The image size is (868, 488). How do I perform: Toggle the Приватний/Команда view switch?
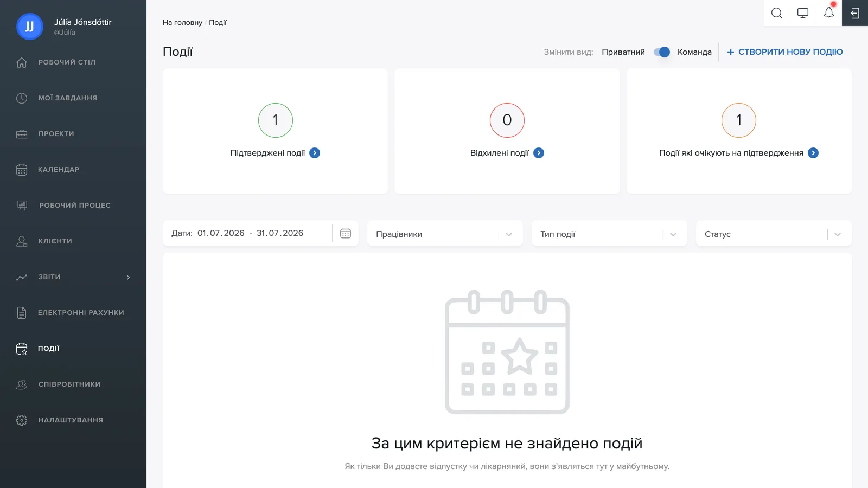point(661,52)
